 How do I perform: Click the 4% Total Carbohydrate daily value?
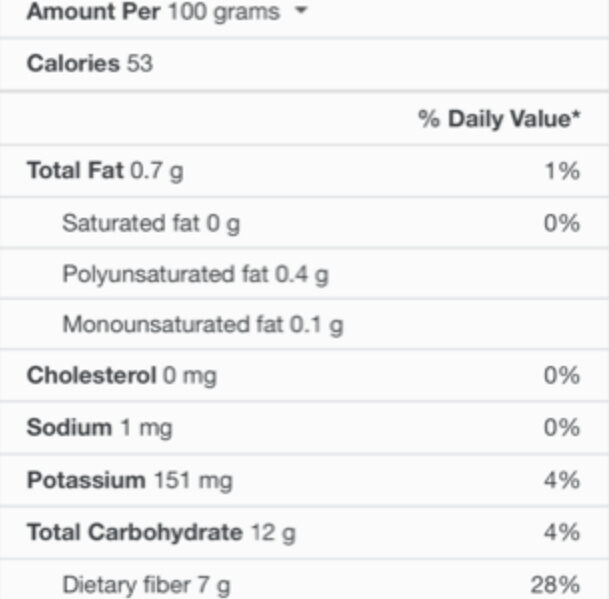(x=562, y=532)
